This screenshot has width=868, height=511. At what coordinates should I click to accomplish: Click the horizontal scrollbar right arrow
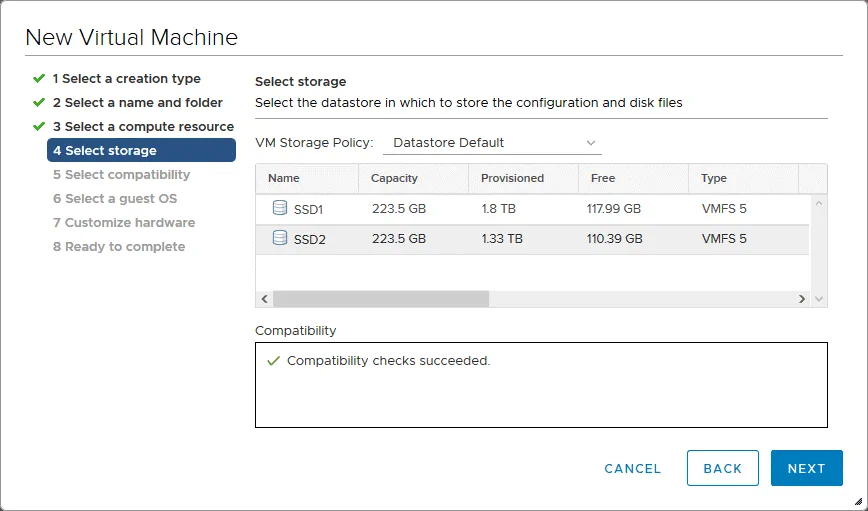(x=802, y=299)
